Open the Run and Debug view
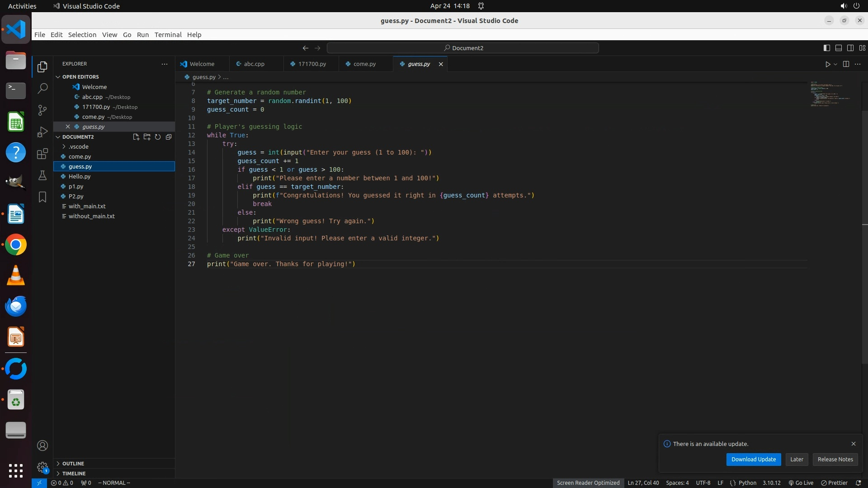868x488 pixels. (42, 132)
